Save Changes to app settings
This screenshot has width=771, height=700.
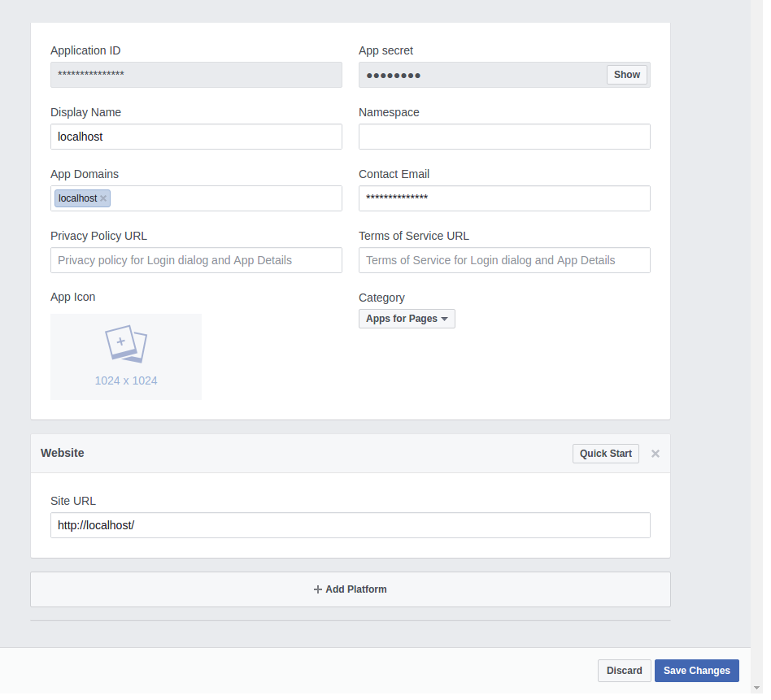(696, 671)
